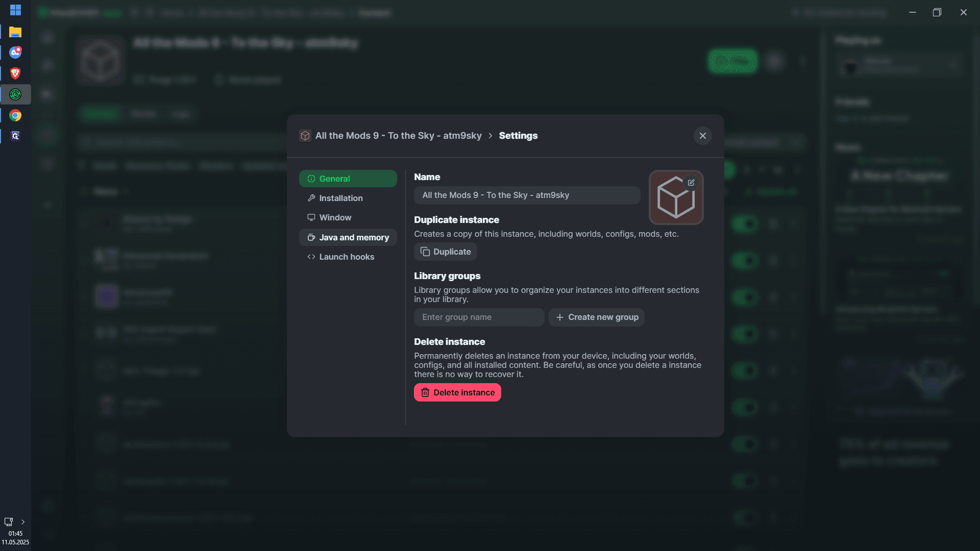Click the instance cube icon in breadcrumb
This screenshot has width=980, height=551.
click(x=305, y=136)
